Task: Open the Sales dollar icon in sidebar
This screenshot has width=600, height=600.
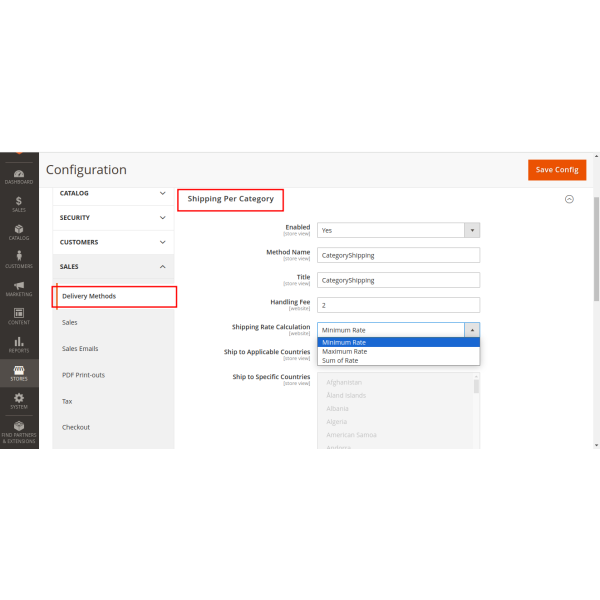Action: pyautogui.click(x=19, y=203)
